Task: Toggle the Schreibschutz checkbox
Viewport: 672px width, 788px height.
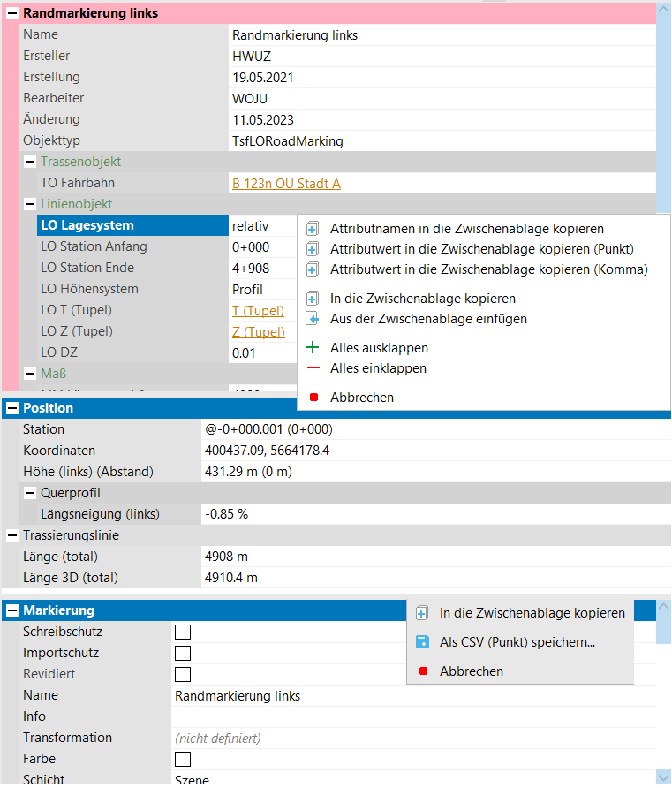Action: coord(183,632)
